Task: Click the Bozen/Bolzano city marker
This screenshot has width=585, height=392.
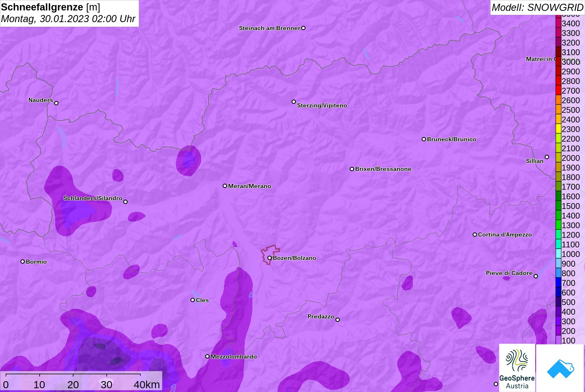Action: [x=270, y=258]
